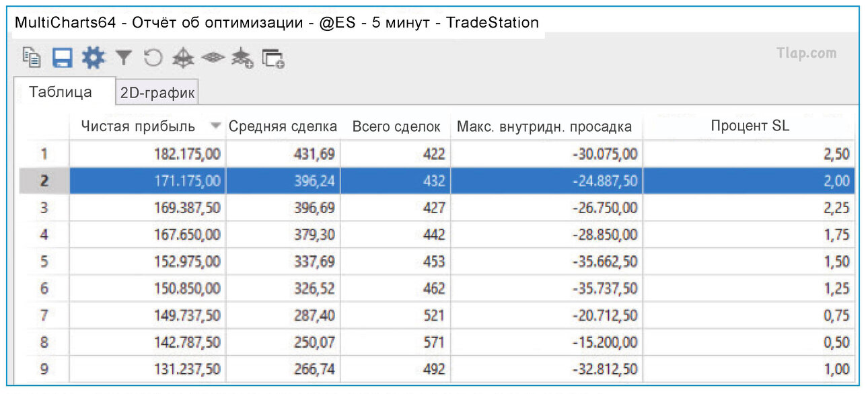Click average trade cell 431,69
Viewport: 868px width, 394px height.
click(283, 154)
